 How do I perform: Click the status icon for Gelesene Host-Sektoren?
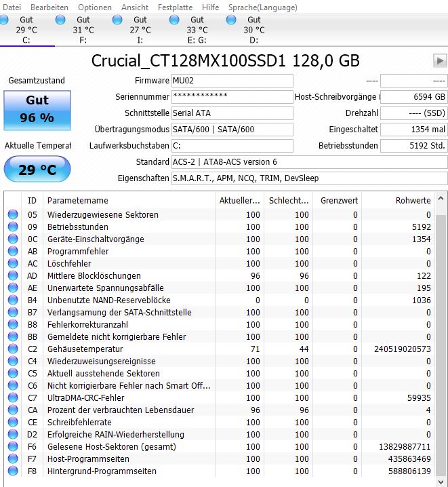pyautogui.click(x=13, y=446)
